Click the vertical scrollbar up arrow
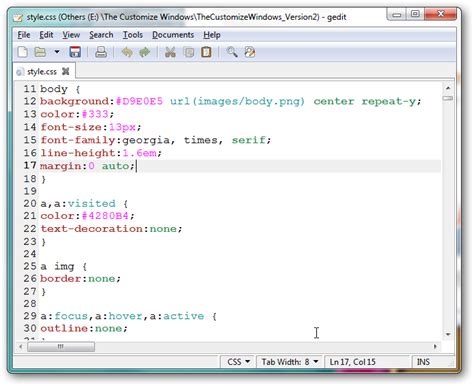The width and height of the screenshot is (474, 386). click(x=448, y=88)
